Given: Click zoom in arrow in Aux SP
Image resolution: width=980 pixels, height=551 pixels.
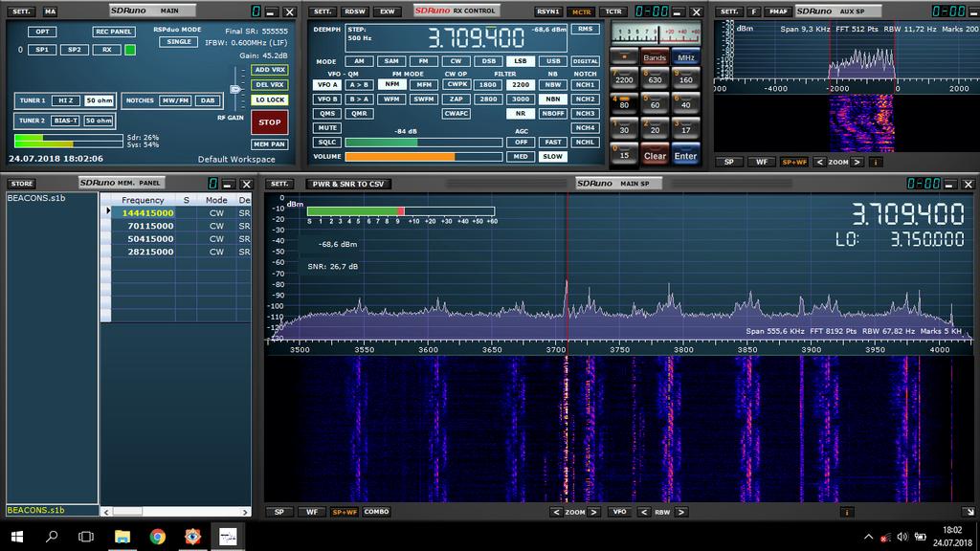Looking at the screenshot, I should coord(857,162).
